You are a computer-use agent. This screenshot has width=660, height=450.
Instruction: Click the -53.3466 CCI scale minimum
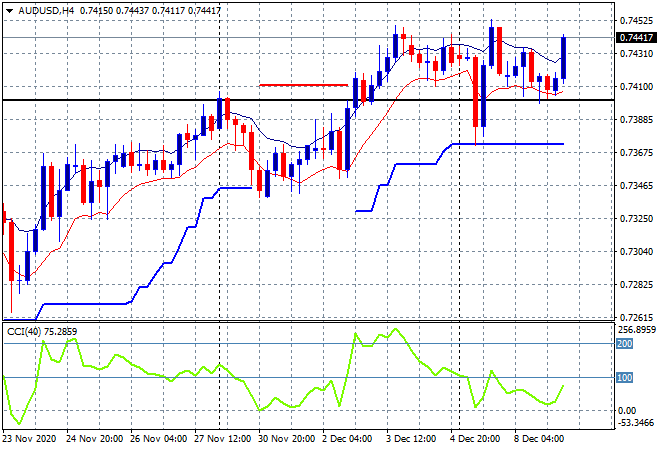tap(636, 422)
